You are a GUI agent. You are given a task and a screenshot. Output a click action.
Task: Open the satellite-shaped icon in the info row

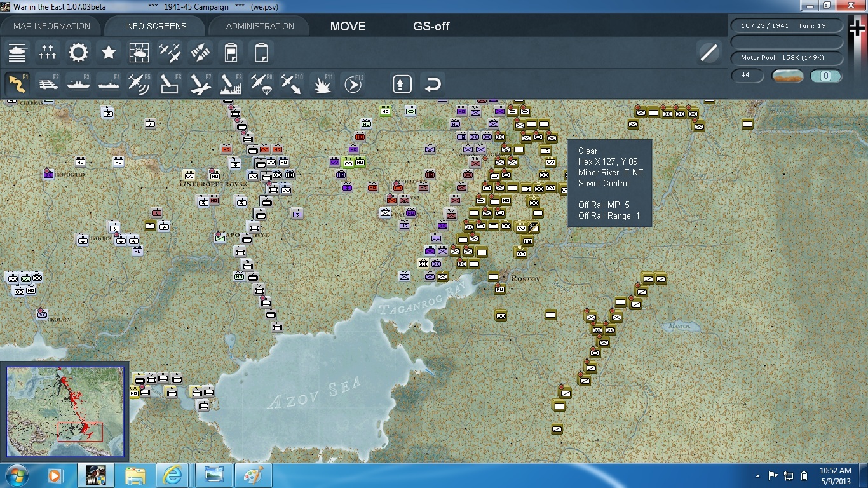tap(200, 53)
